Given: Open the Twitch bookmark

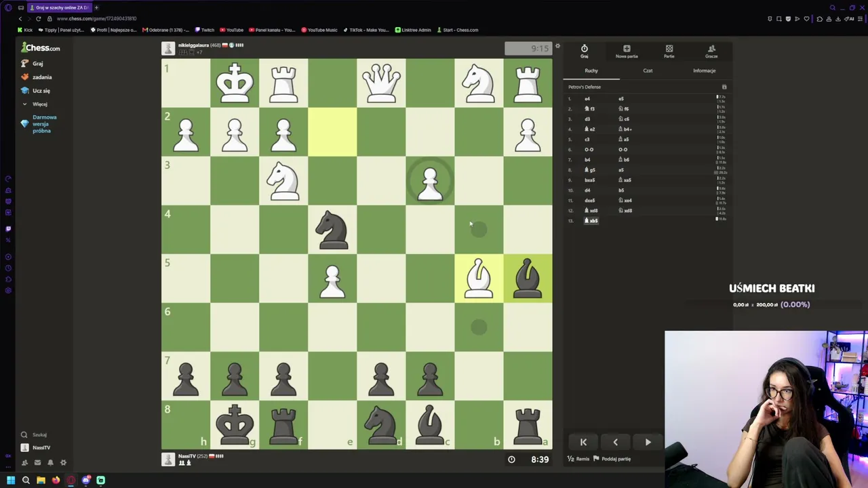Looking at the screenshot, I should coord(205,30).
